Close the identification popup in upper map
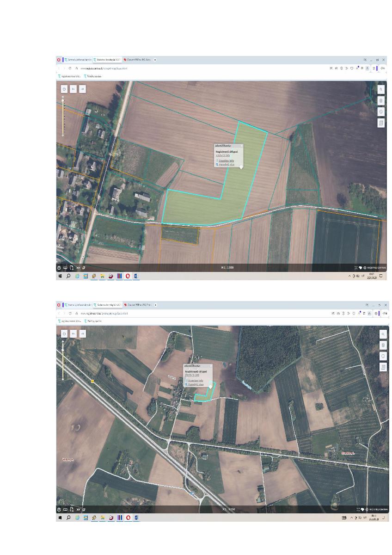This screenshot has height=555, width=392. pos(241,146)
